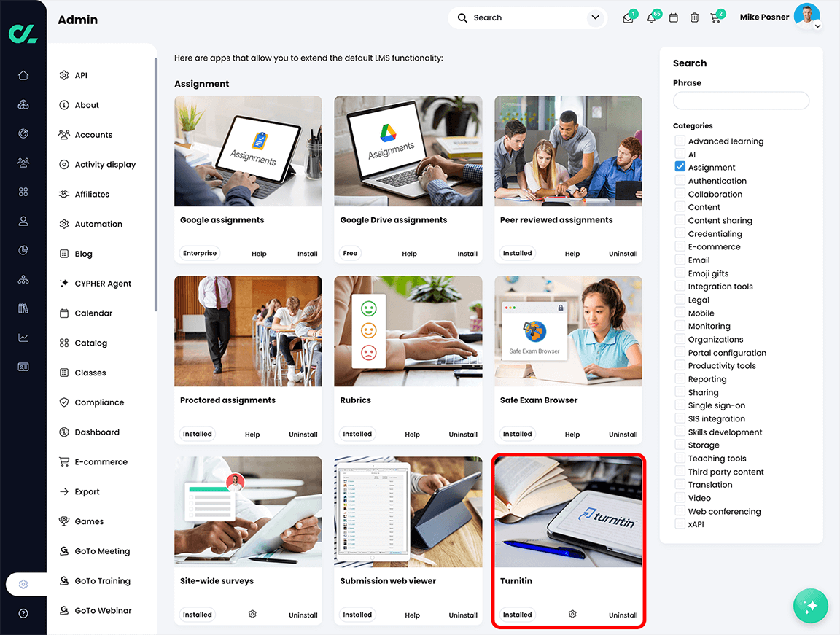The image size is (840, 635).
Task: Expand the user profile menu chevron
Action: (x=817, y=26)
